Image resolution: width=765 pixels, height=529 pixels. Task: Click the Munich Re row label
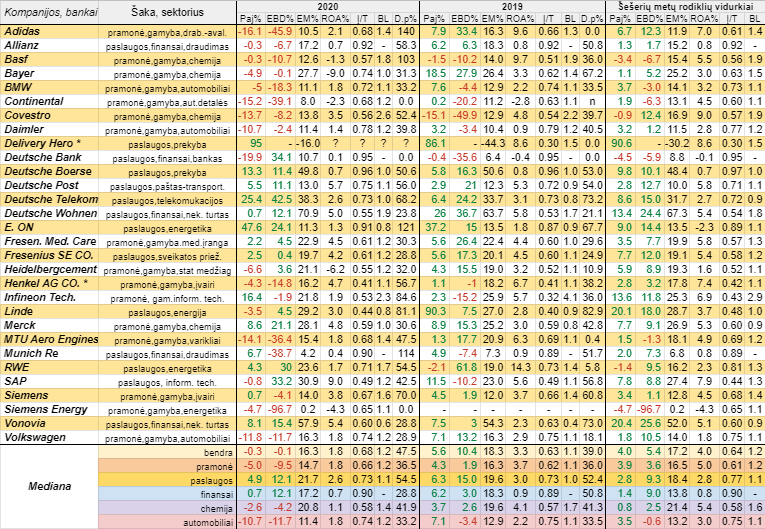click(50, 353)
